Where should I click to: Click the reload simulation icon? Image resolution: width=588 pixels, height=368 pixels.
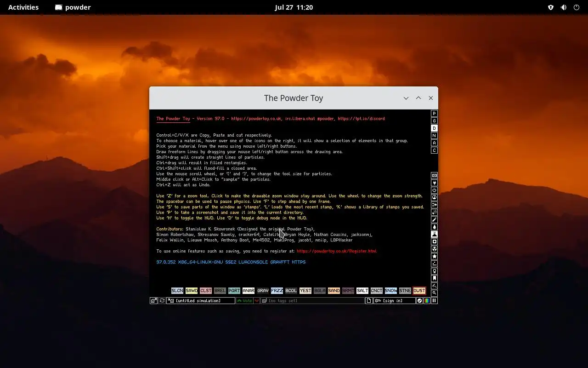click(x=162, y=300)
